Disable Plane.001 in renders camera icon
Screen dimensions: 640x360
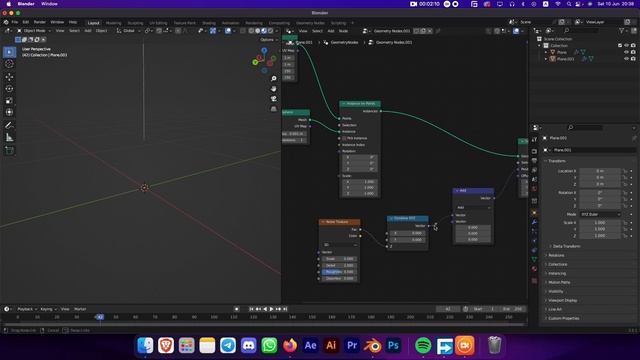click(633, 59)
